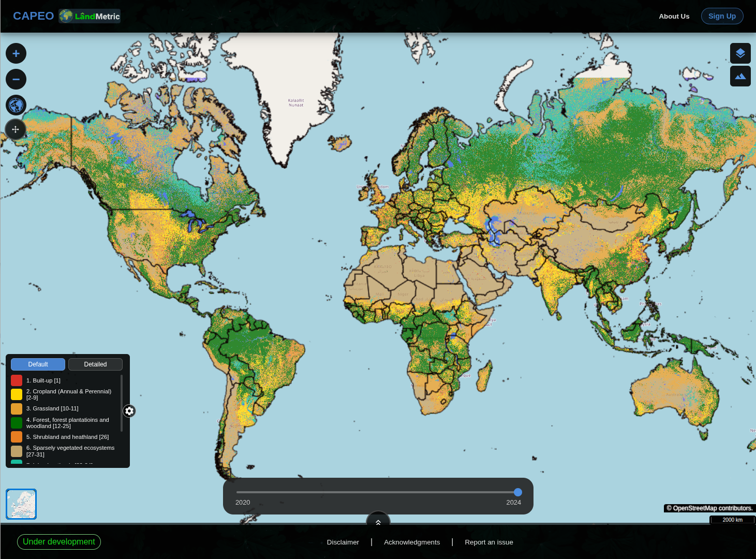Click the LandMetric logo
756x559 pixels.
90,16
